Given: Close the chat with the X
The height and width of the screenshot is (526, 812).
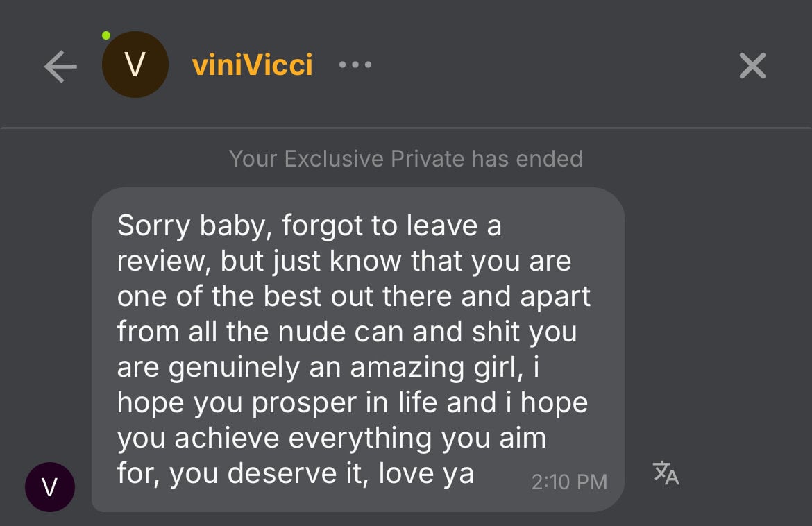Looking at the screenshot, I should (752, 66).
